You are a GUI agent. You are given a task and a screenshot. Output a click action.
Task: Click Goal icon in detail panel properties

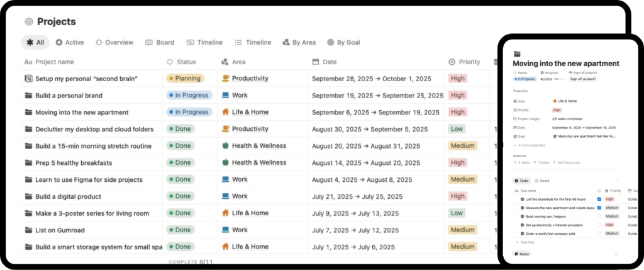(515, 136)
